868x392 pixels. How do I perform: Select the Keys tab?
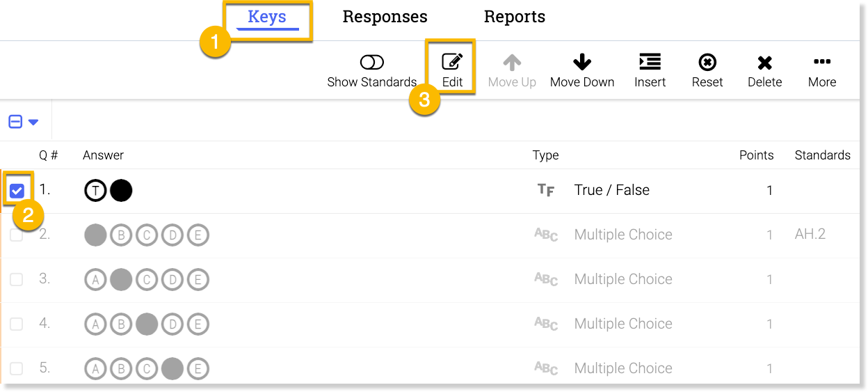[267, 17]
